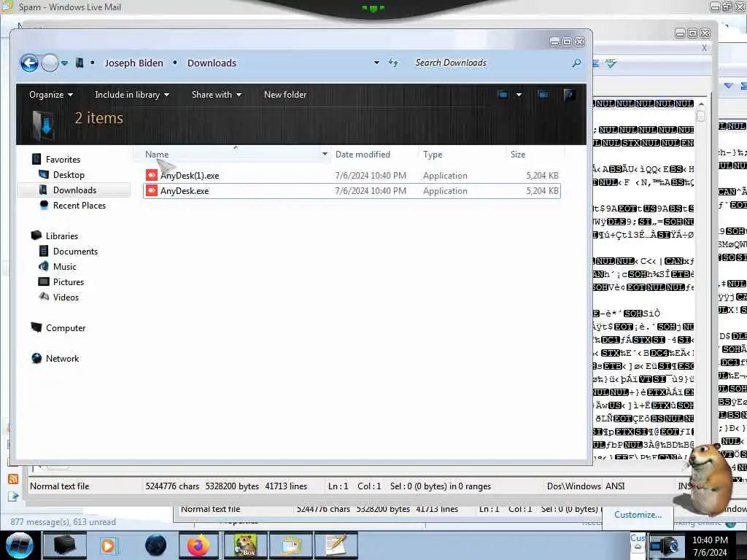Viewport: 747px width, 560px height.
Task: Expand the view options dropdown arrow
Action: pyautogui.click(x=519, y=95)
